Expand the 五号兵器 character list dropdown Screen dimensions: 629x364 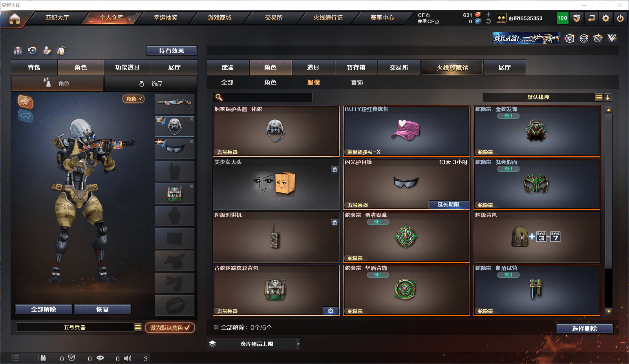pos(138,327)
